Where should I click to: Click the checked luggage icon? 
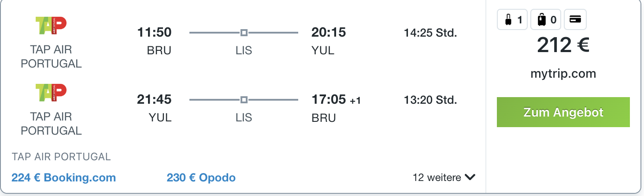point(542,19)
